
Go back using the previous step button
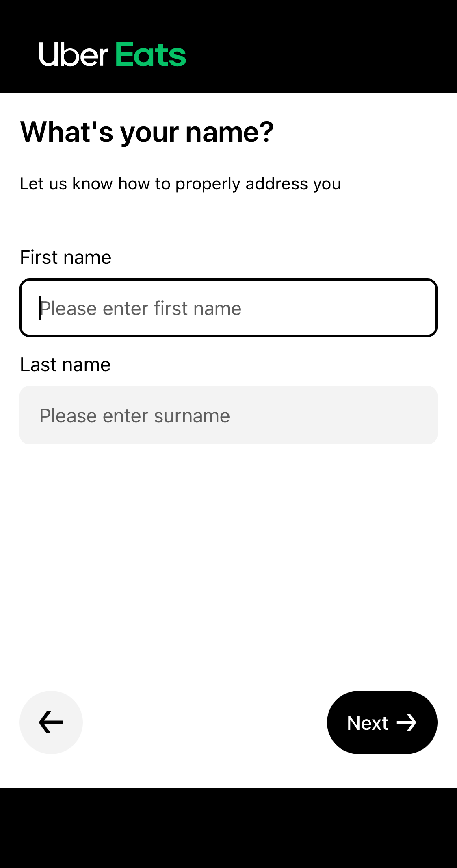[50, 722]
